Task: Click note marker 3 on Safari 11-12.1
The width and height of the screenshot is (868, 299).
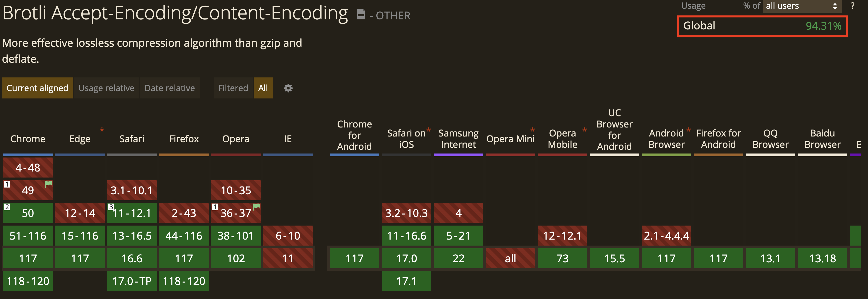Action: pos(111,207)
